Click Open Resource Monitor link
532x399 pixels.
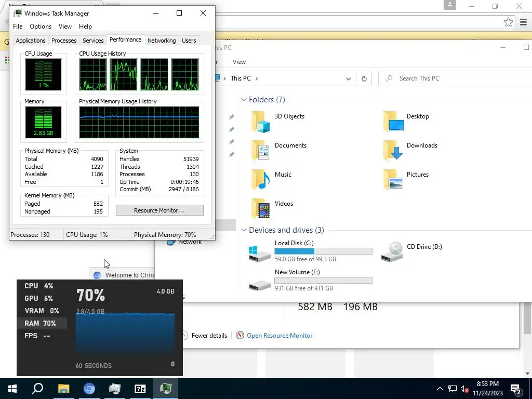[280, 336]
